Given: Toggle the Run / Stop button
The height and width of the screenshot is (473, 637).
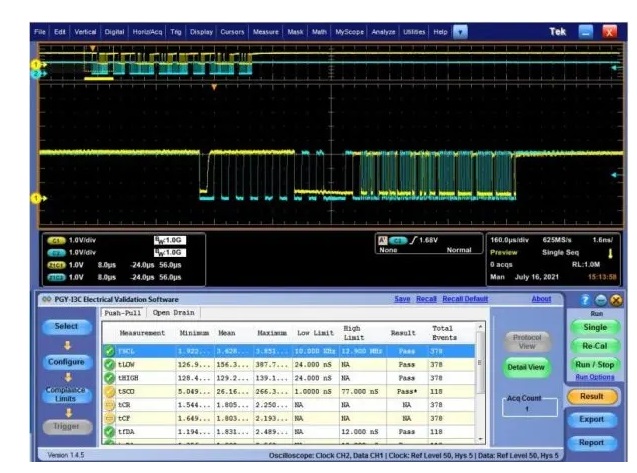Looking at the screenshot, I should [x=595, y=365].
